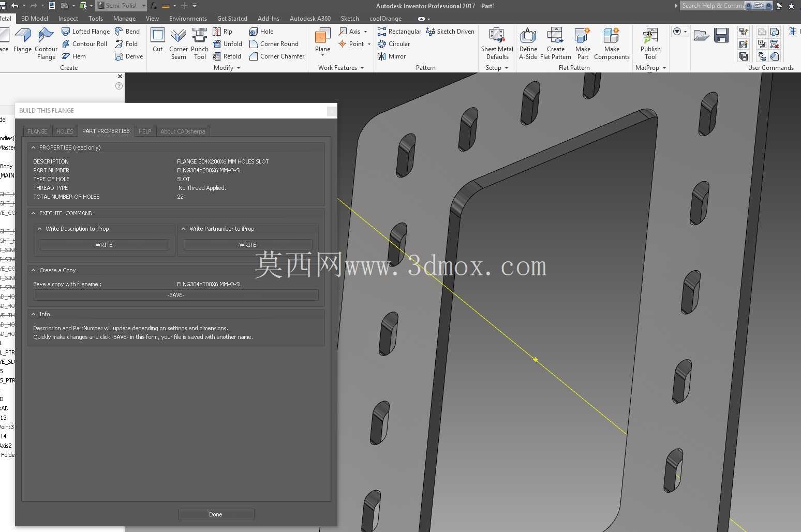The image size is (801, 532).
Task: Open the HELP tab
Action: (x=145, y=131)
